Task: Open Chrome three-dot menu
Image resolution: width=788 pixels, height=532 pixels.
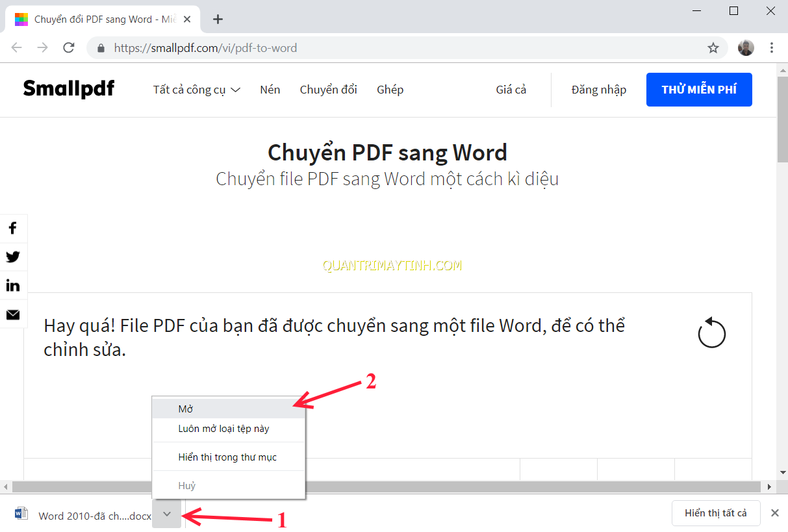Action: pyautogui.click(x=772, y=47)
